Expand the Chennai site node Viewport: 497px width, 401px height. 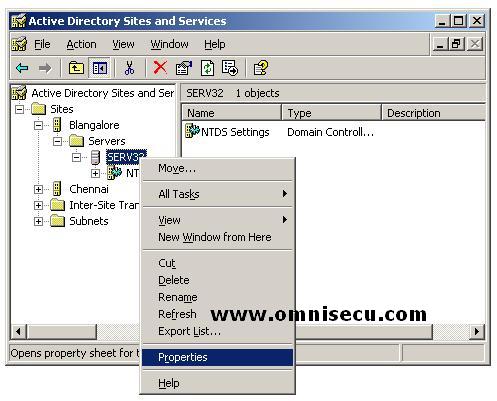click(39, 189)
